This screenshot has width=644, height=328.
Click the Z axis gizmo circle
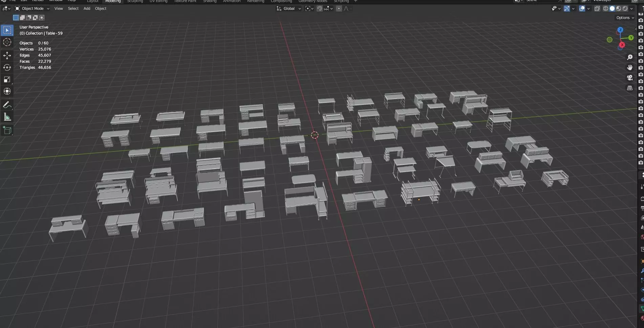[x=620, y=30]
